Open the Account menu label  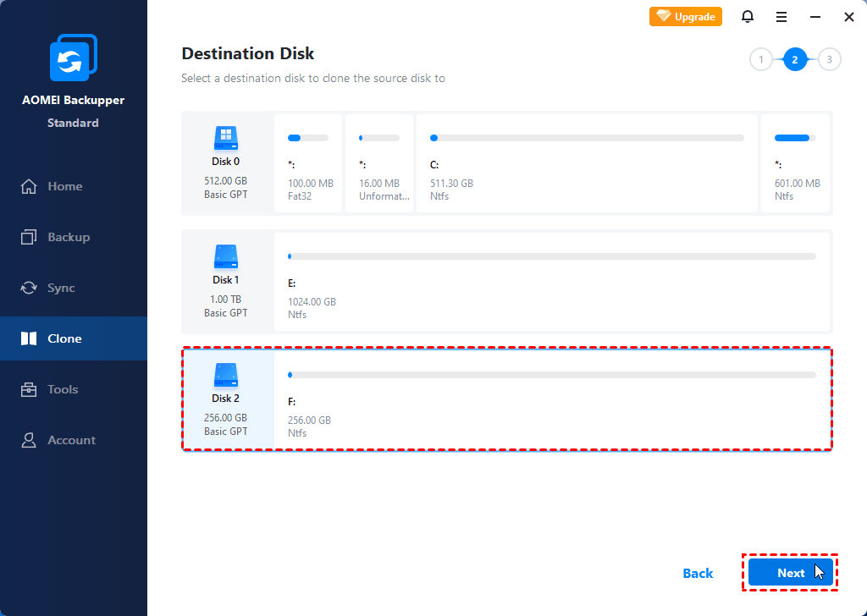[71, 440]
